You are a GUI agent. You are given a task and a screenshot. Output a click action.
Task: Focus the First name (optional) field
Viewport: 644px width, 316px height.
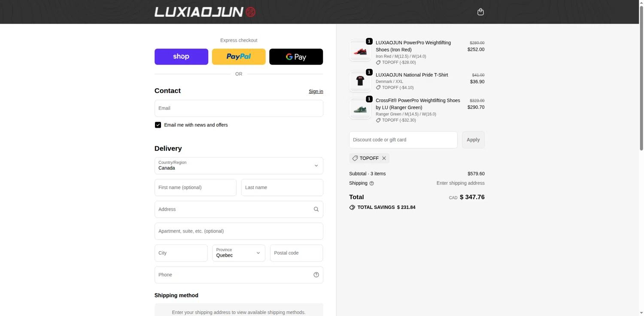(x=195, y=187)
